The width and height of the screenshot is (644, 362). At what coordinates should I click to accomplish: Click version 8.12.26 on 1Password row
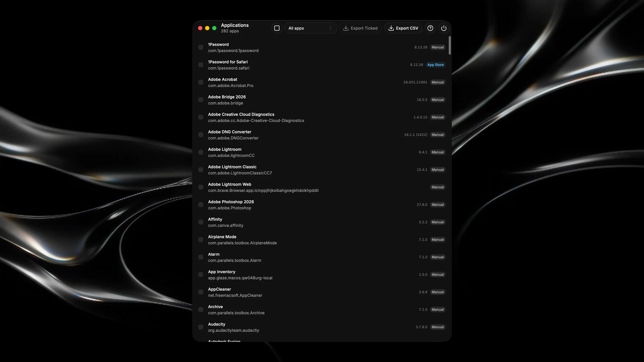pyautogui.click(x=421, y=47)
